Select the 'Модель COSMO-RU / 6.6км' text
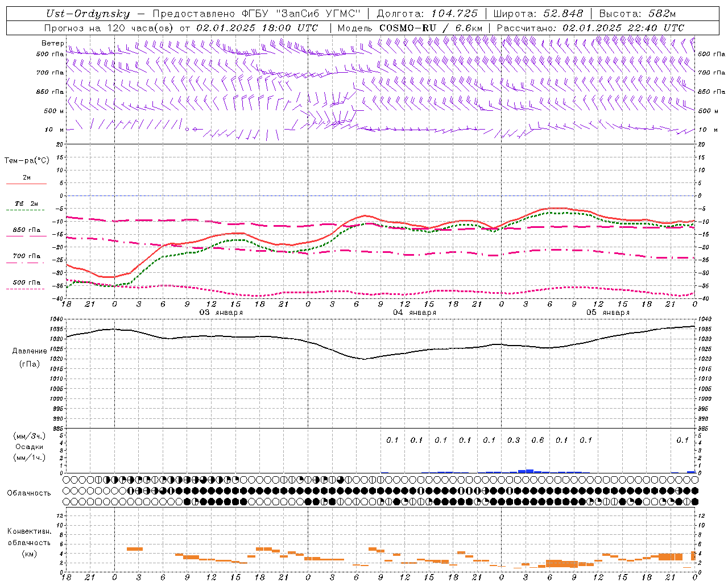Image resolution: width=728 pixels, height=582 pixels. tap(410, 28)
